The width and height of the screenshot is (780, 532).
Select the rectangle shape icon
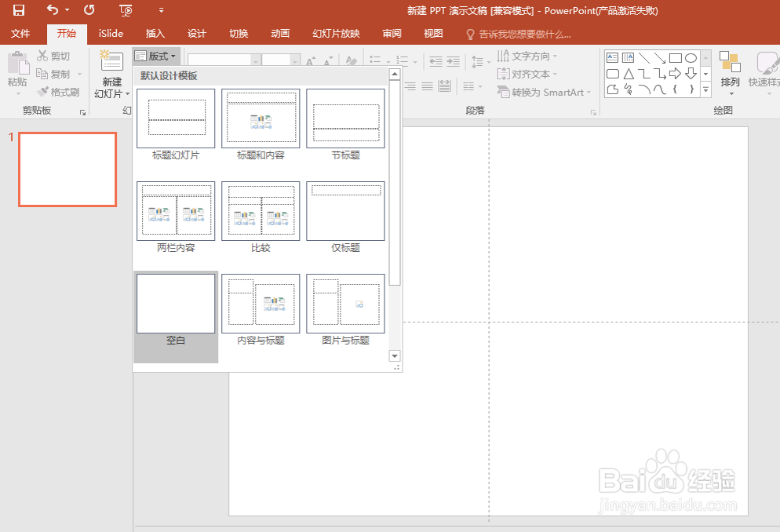click(x=675, y=58)
